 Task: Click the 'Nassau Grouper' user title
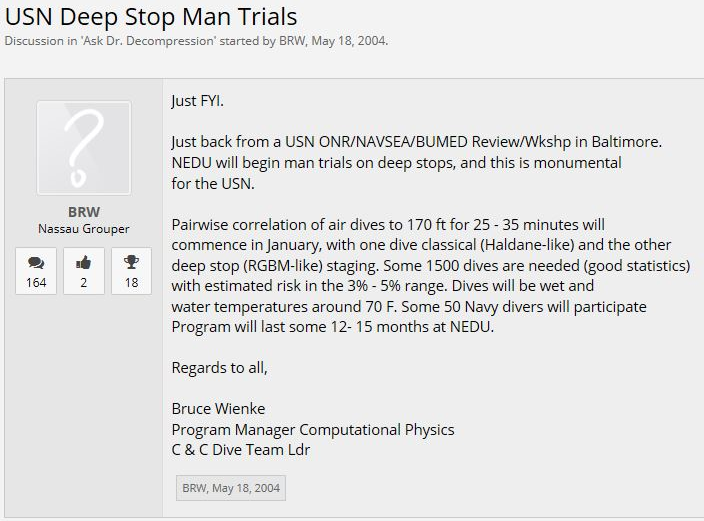[x=84, y=229]
